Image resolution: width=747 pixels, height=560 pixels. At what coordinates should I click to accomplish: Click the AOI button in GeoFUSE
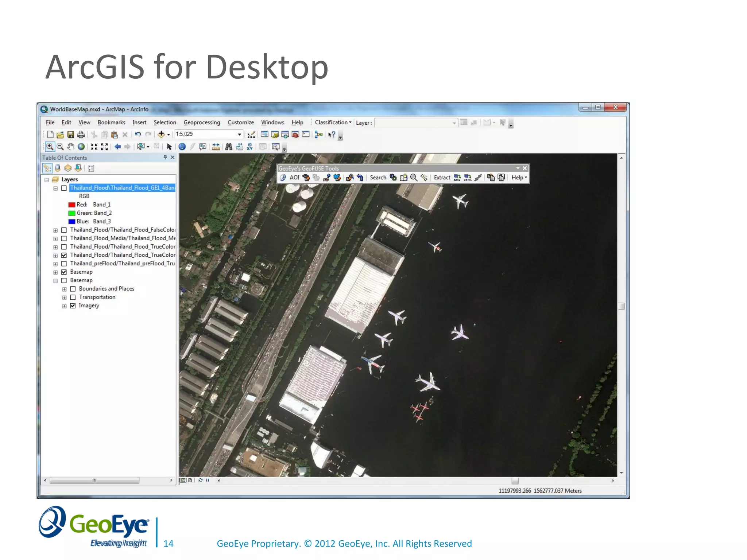pos(294,178)
